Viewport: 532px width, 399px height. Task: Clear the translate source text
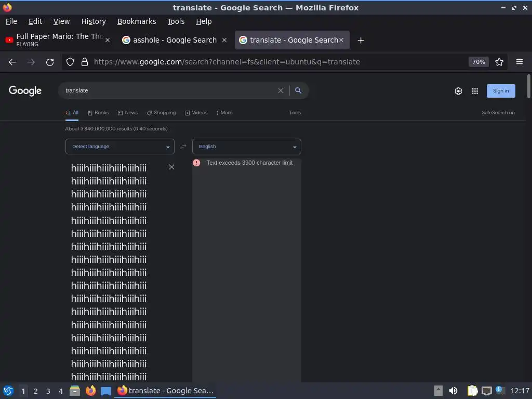(171, 167)
